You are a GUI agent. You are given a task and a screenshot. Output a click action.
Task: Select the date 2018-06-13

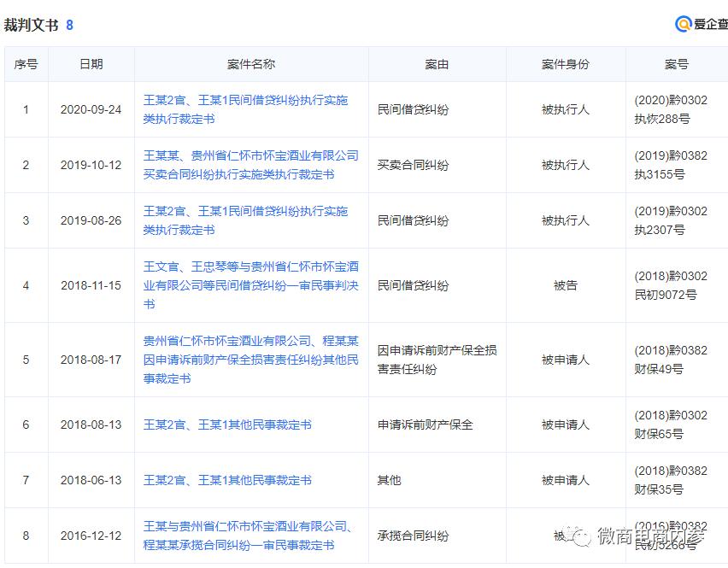point(91,480)
